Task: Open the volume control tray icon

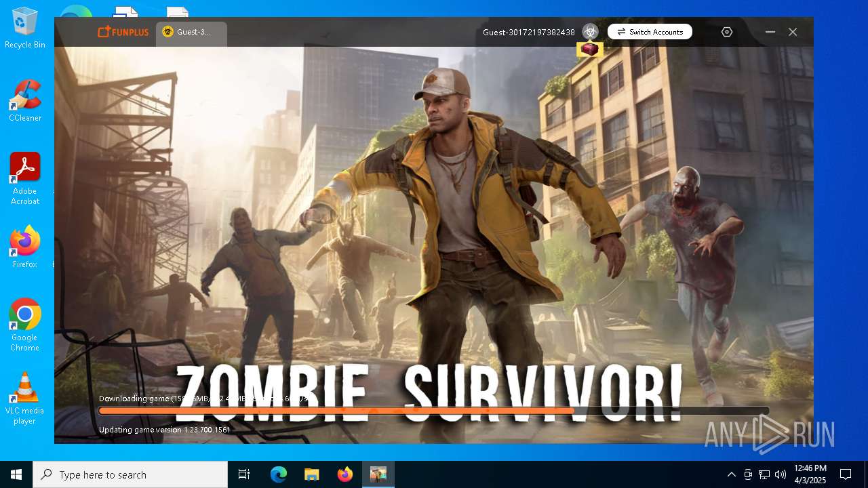Action: (781, 474)
